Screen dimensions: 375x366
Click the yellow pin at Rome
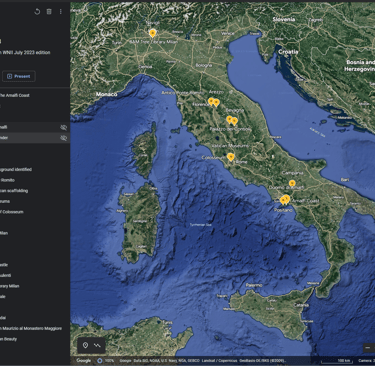click(230, 157)
